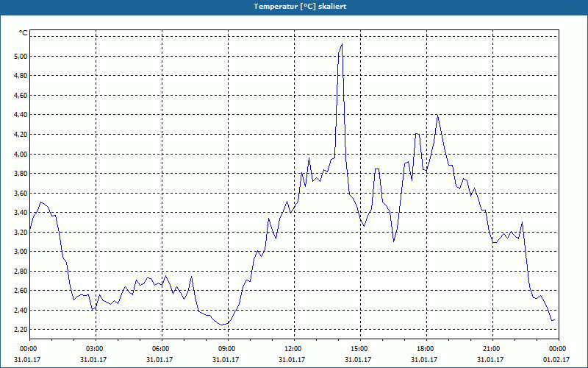Select the '3,40' y-axis label
This screenshot has height=368, width=588.
(x=21, y=213)
